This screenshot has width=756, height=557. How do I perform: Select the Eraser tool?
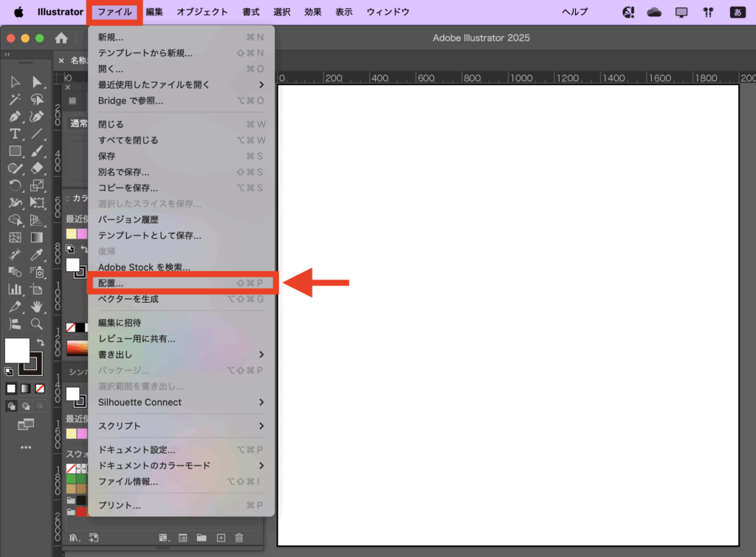tap(37, 168)
